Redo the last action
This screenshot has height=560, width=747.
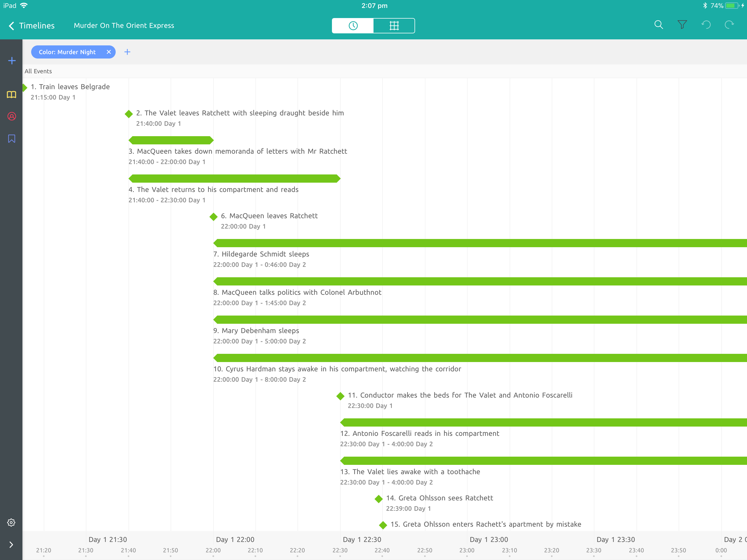[x=730, y=25]
